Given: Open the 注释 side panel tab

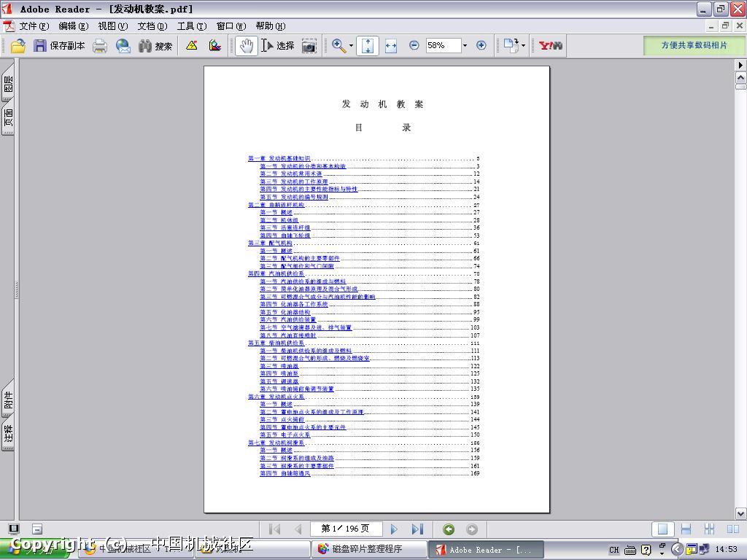Looking at the screenshot, I should click(8, 433).
